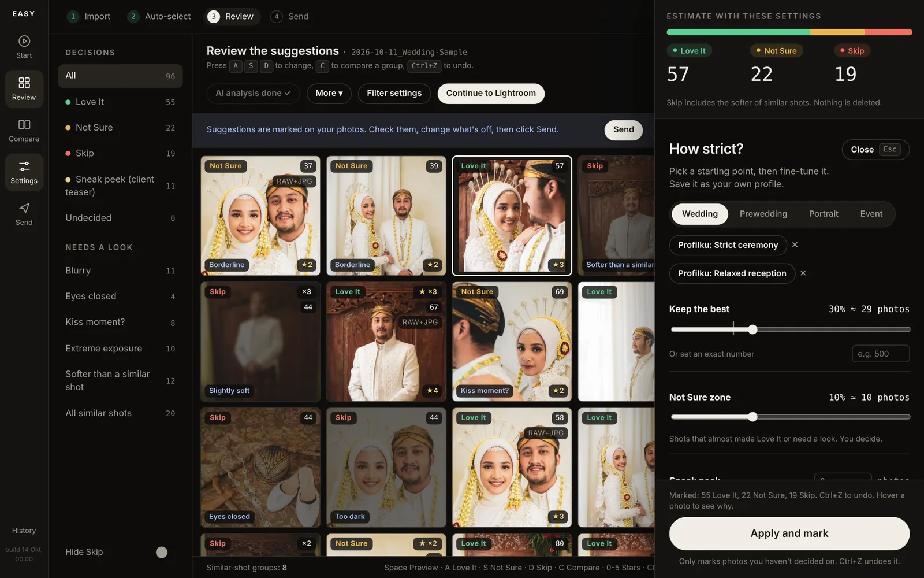This screenshot has width=924, height=578.
Task: Filter decisions by Not Sure
Action: click(120, 128)
